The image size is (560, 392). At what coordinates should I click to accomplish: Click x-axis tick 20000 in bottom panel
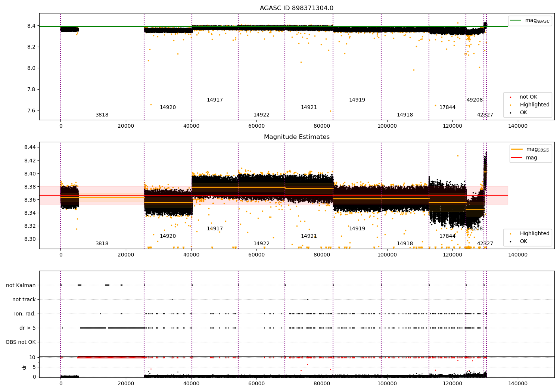(x=126, y=383)
